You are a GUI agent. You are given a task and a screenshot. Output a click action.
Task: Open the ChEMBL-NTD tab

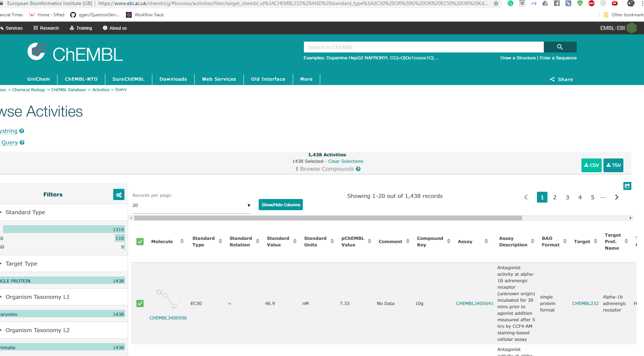click(x=81, y=79)
